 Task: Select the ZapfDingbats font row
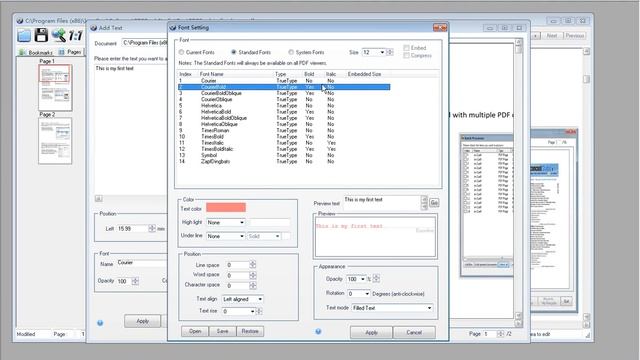click(284, 162)
